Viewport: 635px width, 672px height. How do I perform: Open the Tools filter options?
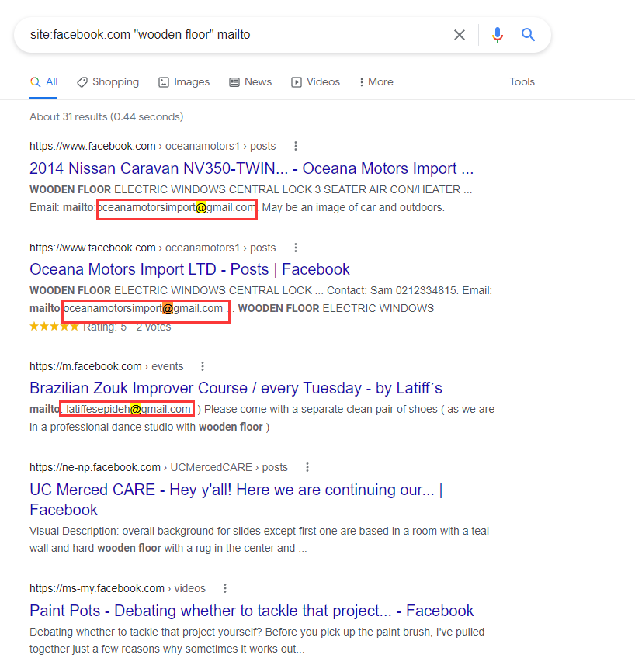click(x=522, y=82)
